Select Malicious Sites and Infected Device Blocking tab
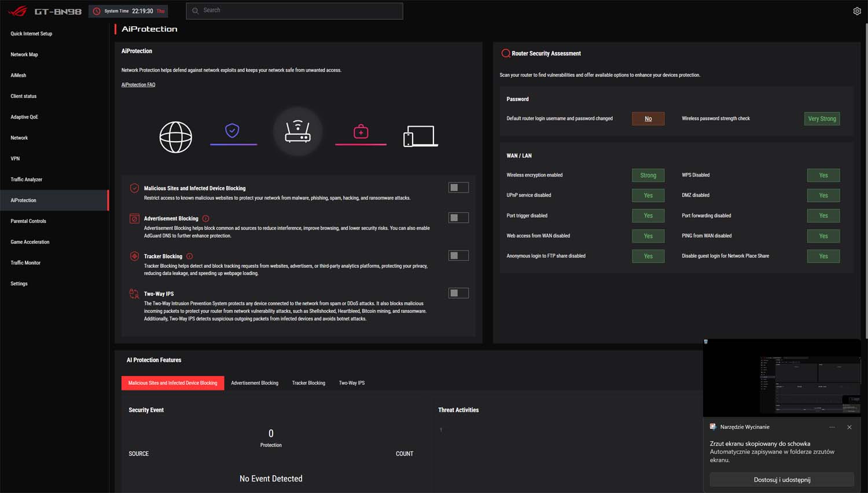 [172, 383]
